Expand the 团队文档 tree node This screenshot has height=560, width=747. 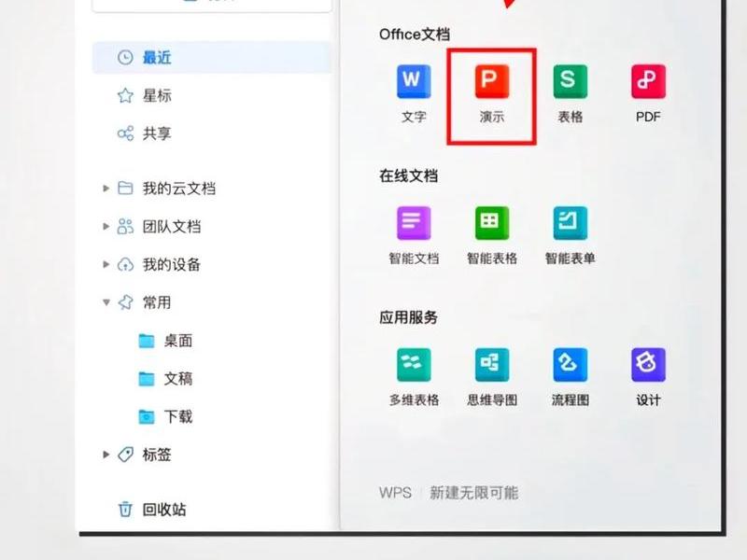click(x=106, y=226)
